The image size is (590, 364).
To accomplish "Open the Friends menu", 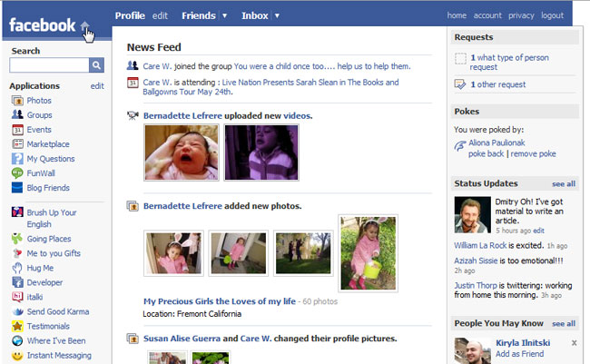I will click(x=198, y=15).
